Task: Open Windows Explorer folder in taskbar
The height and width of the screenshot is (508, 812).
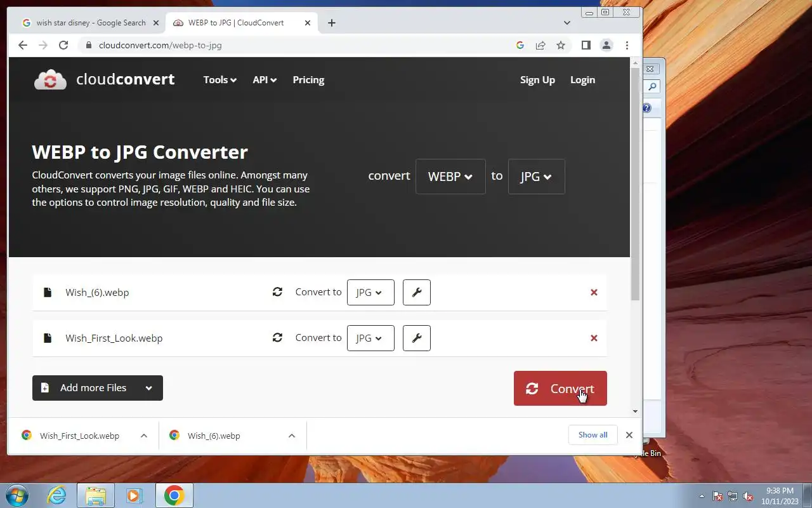Action: point(95,495)
